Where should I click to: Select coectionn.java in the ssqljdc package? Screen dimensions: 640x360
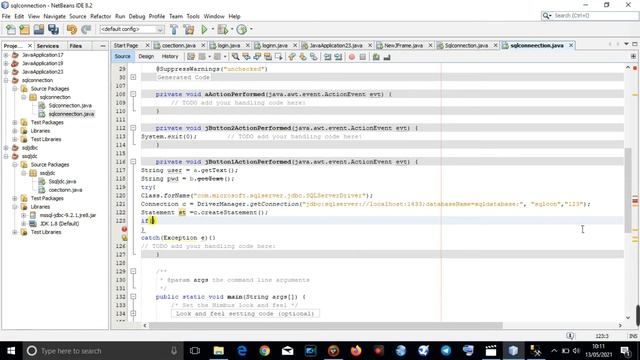coord(66,190)
